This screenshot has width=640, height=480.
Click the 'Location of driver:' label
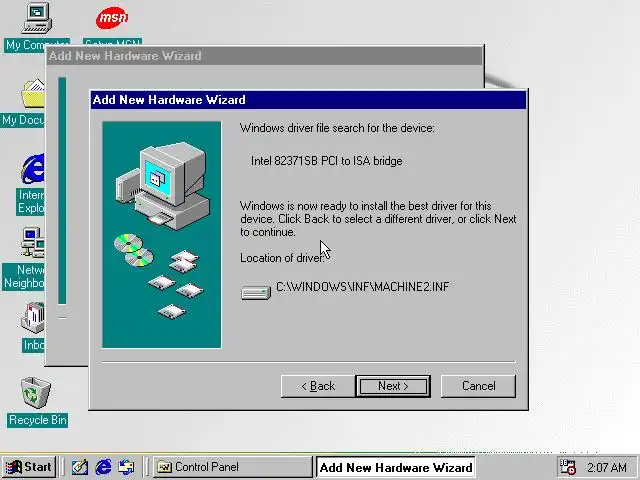[x=282, y=258]
